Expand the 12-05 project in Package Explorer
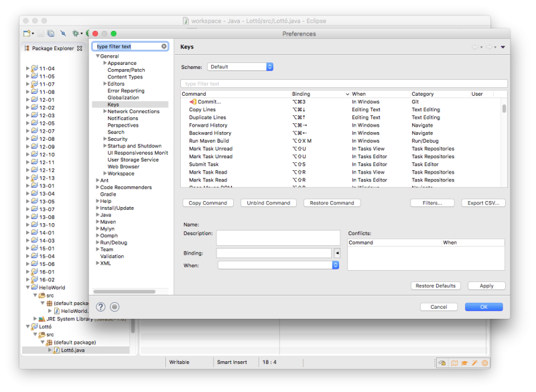The height and width of the screenshot is (392, 536). click(28, 123)
